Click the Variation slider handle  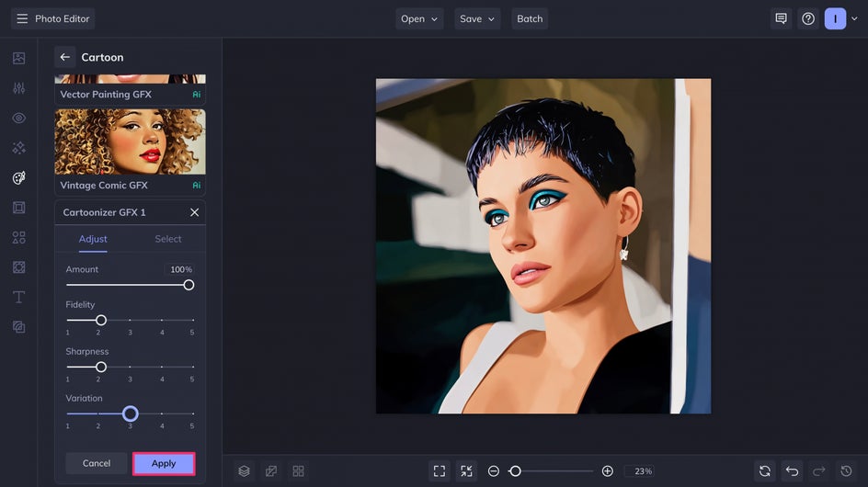click(130, 413)
